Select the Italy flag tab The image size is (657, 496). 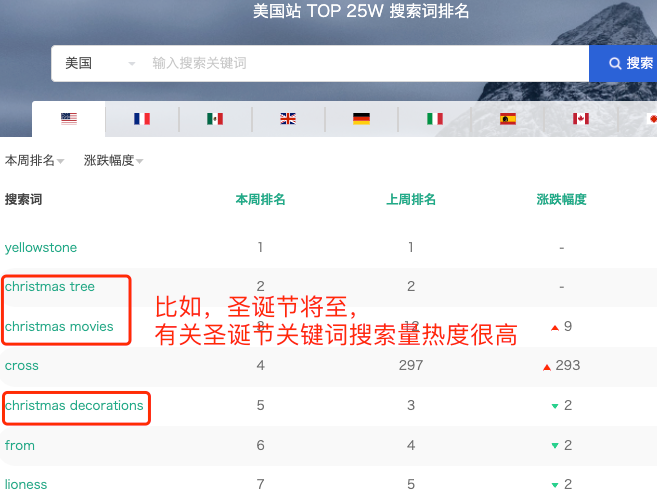click(x=435, y=119)
